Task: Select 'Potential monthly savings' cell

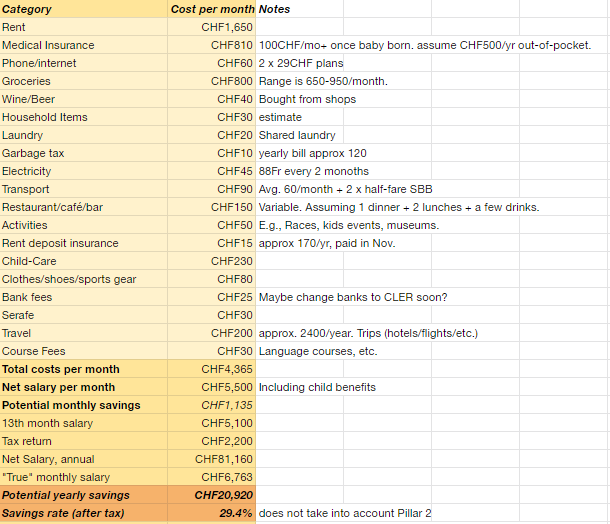Action: coord(84,405)
